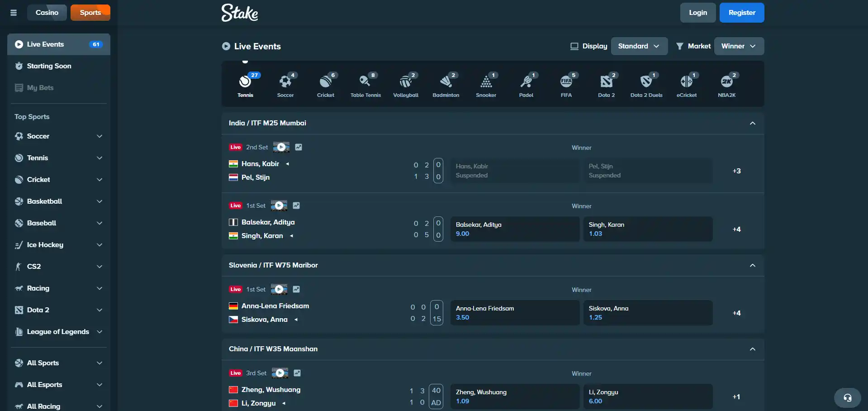Open My Bets in sidebar
Screen dimensions: 868x411
click(x=59, y=88)
